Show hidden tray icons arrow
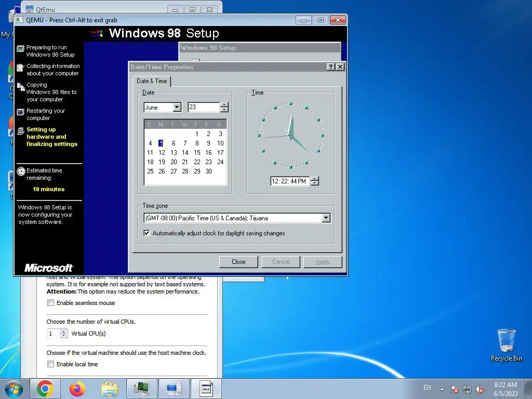Screen dimensions: 532x399 coord(442,389)
